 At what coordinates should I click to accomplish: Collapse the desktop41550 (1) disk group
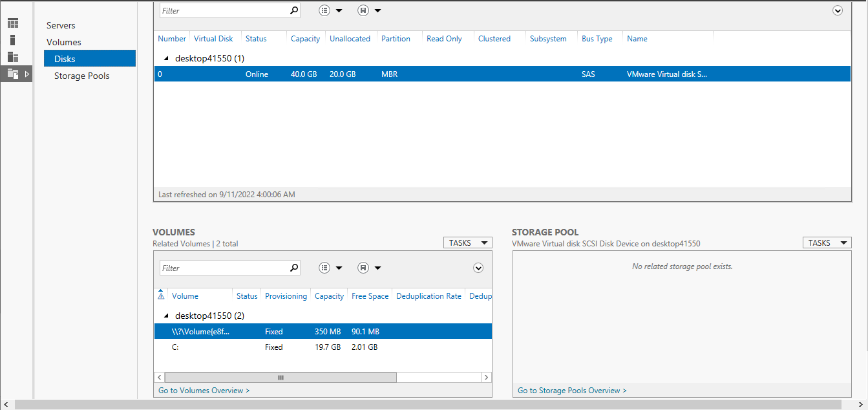click(166, 58)
